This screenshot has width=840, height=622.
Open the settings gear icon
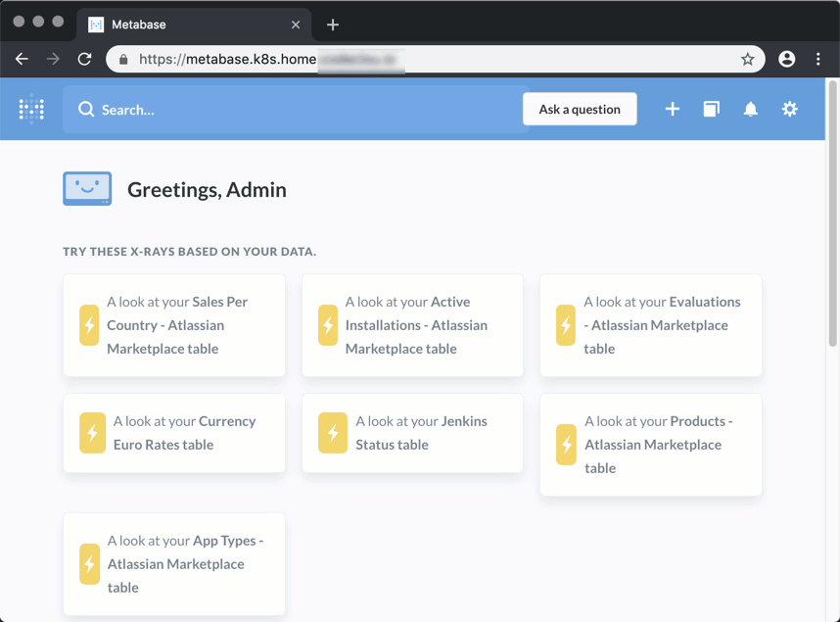(x=790, y=110)
